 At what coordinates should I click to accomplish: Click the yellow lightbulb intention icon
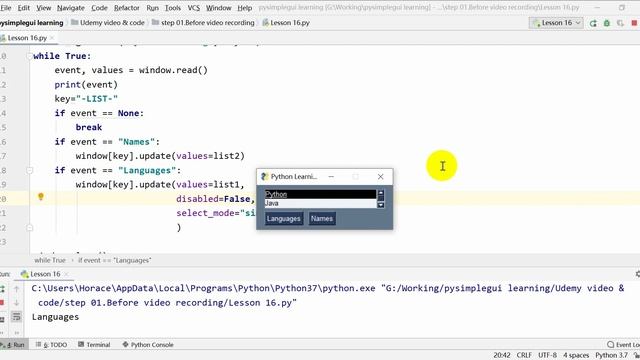40,197
